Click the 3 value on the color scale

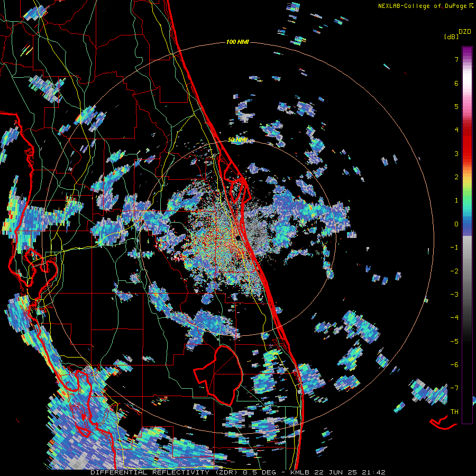coord(456,153)
